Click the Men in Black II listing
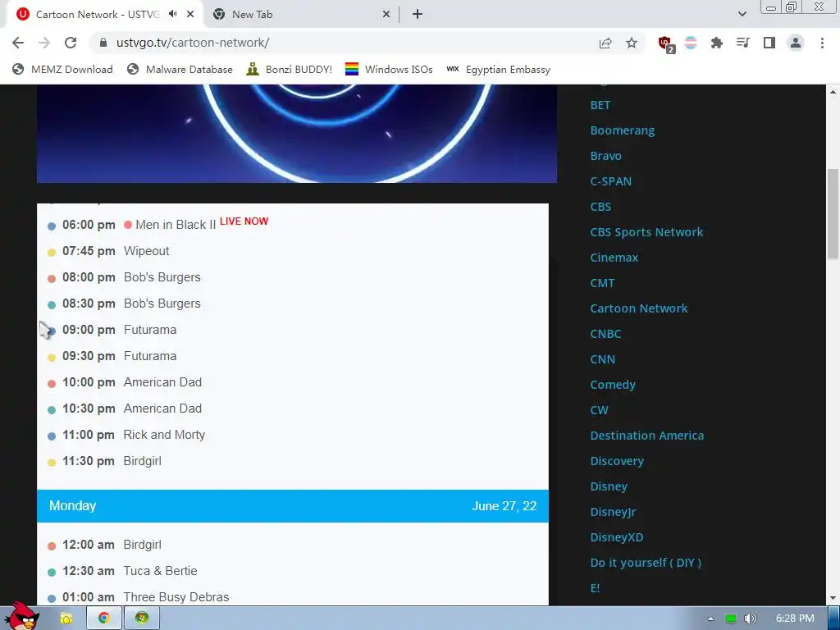The width and height of the screenshot is (840, 630). click(176, 225)
